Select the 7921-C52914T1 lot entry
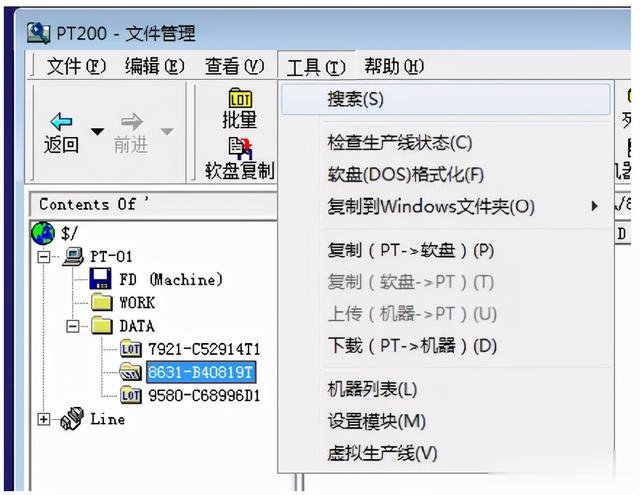The width and height of the screenshot is (640, 495). (x=204, y=349)
